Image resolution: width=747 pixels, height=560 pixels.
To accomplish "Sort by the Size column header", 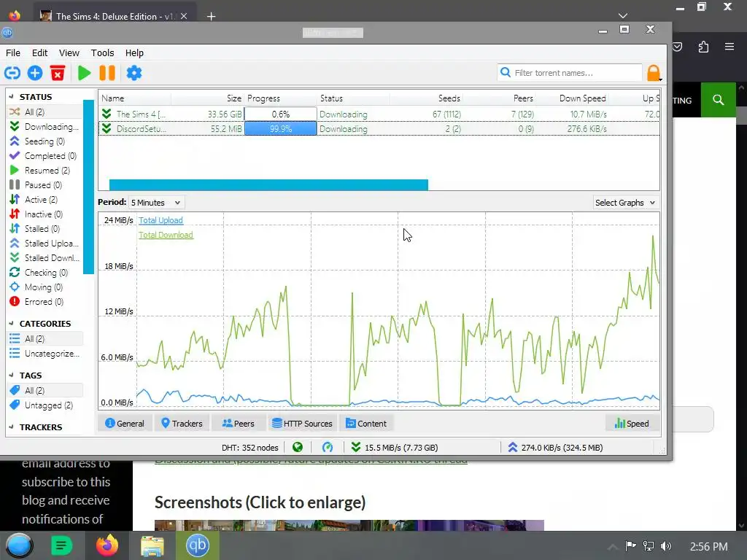I will tap(208, 98).
